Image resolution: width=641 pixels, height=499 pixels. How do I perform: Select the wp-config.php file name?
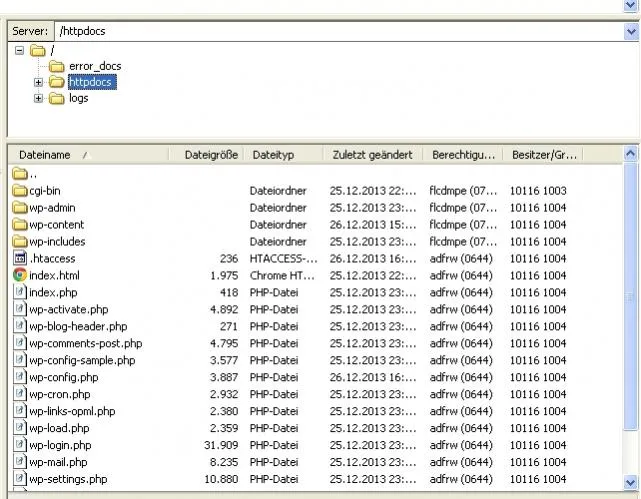[x=64, y=377]
